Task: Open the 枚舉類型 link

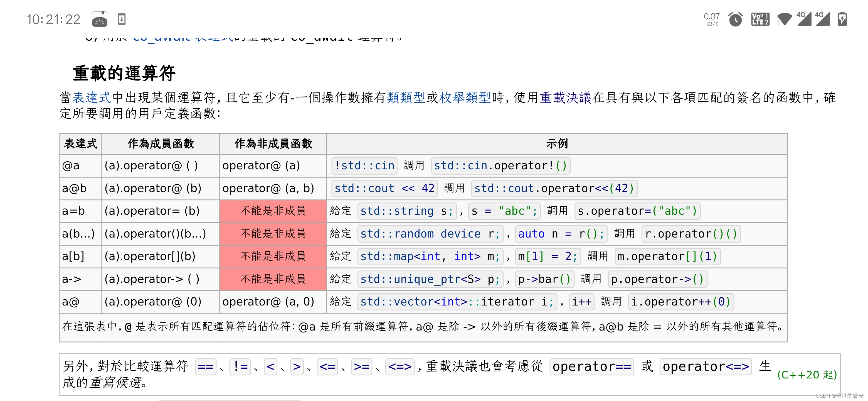Action: [x=465, y=97]
